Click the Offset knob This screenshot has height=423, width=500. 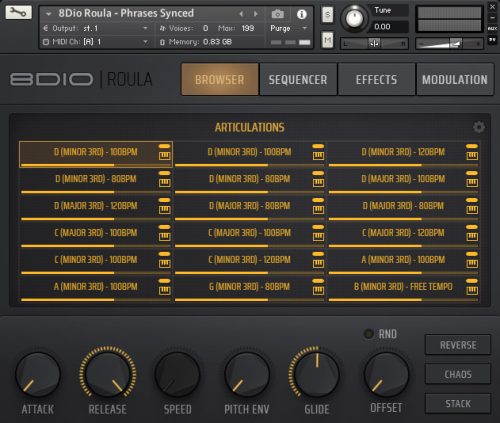pyautogui.click(x=386, y=374)
